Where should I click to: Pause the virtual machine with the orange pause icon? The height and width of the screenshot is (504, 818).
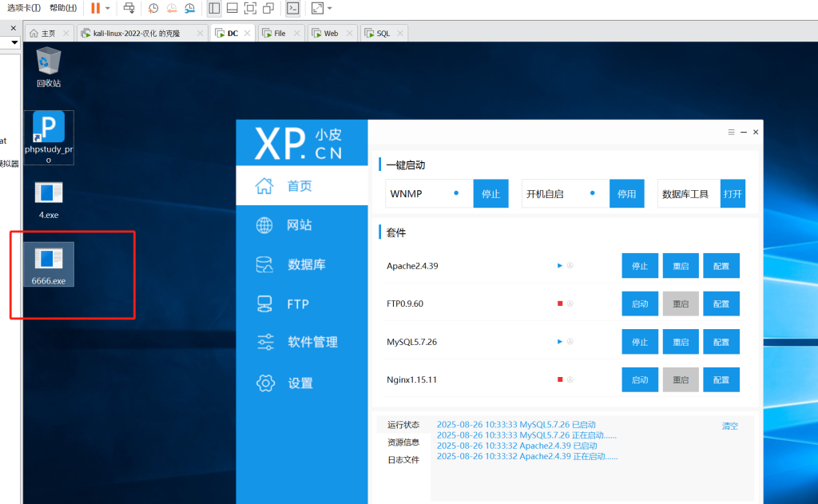(x=95, y=8)
